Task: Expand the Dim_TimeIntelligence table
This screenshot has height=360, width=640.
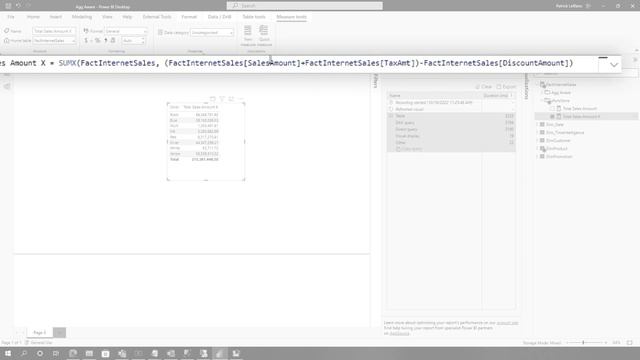Action: [538, 133]
